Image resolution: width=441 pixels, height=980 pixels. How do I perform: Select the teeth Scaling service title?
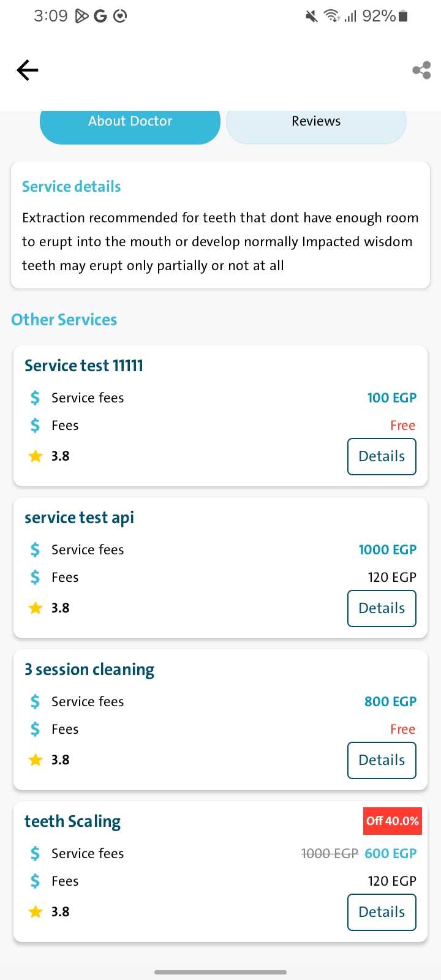(73, 821)
